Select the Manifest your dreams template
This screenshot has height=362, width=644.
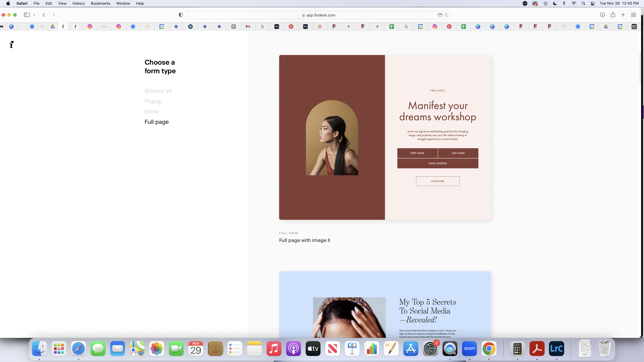(x=385, y=137)
